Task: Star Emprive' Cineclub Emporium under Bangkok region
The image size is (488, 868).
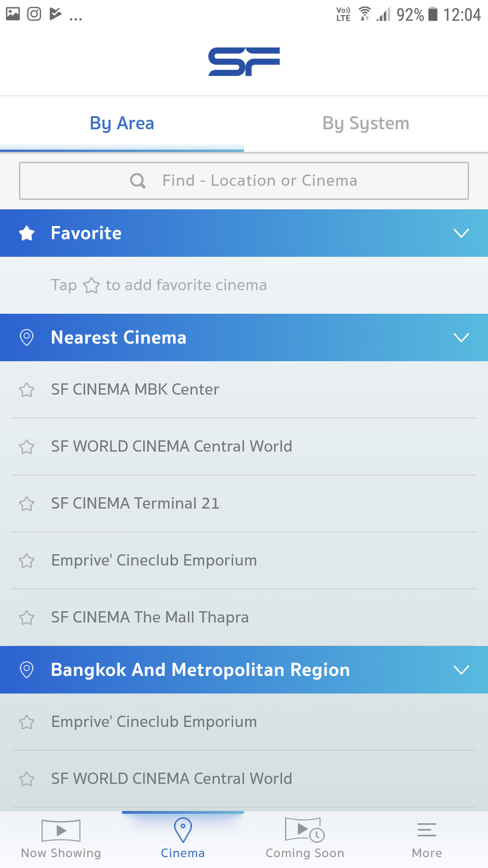Action: coord(27,722)
